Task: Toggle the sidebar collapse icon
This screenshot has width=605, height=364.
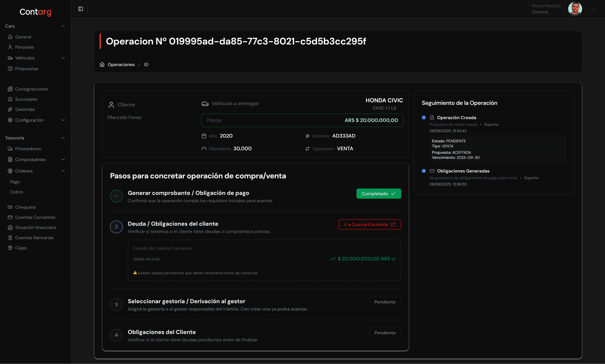Action: 81,9
